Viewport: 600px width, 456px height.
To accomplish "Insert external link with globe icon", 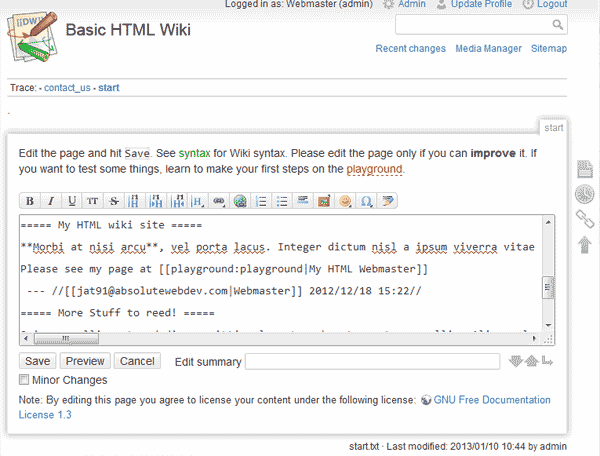I will (x=241, y=201).
